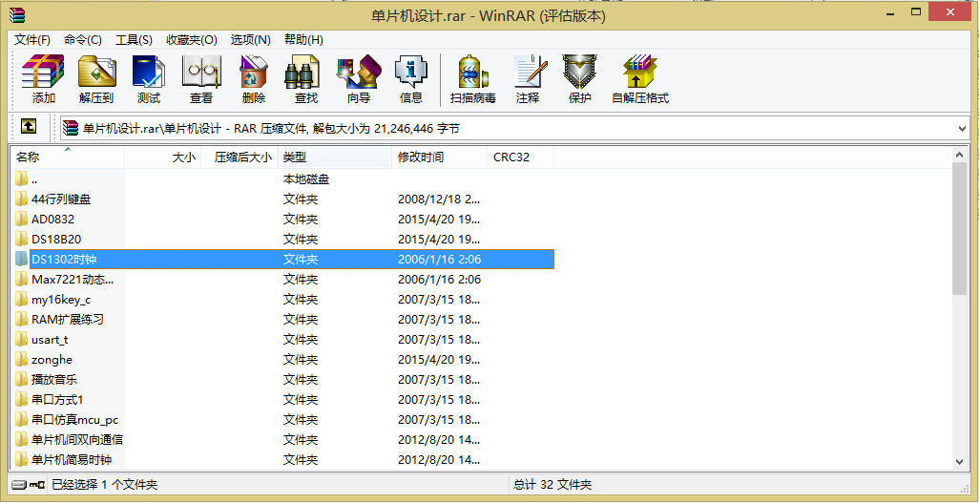Open the Tools (工具) menu
This screenshot has height=504, width=980.
coord(134,40)
